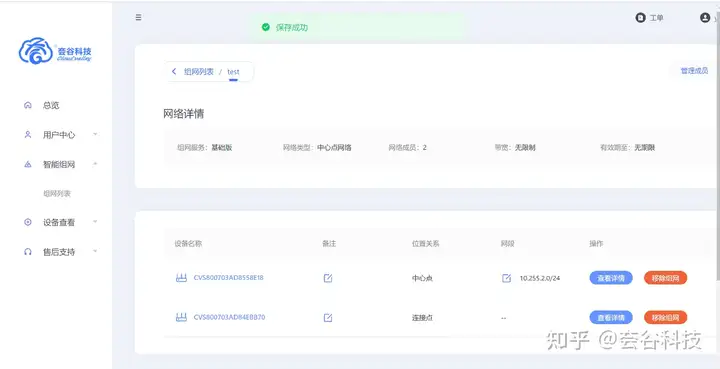Click router icon for CVS800703AD84EBB70

tap(181, 317)
